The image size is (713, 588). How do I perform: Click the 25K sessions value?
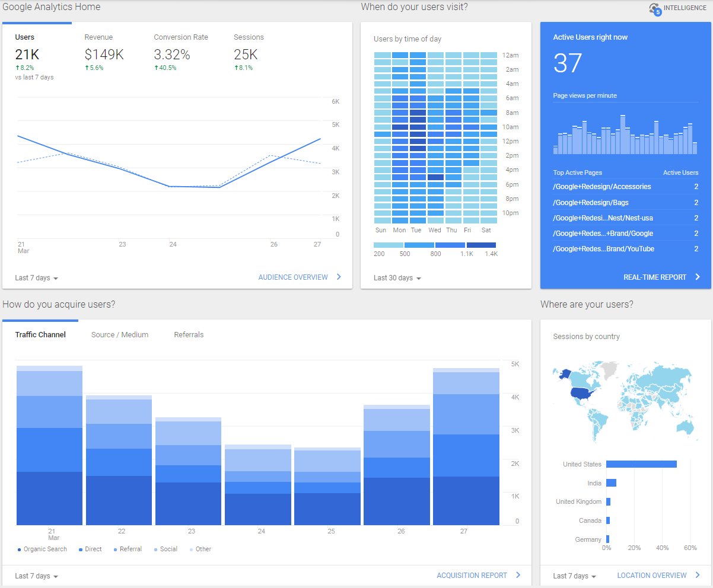click(x=246, y=55)
